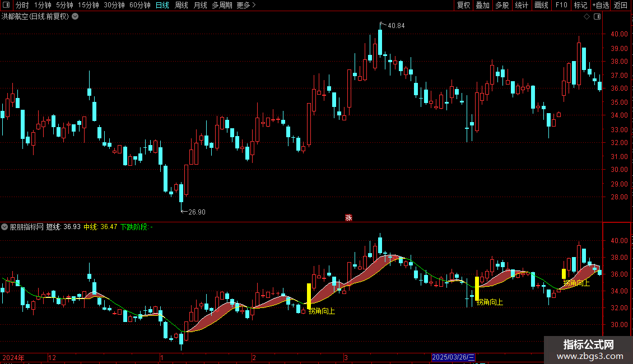Click the 叠加 overlay button

(482, 5)
